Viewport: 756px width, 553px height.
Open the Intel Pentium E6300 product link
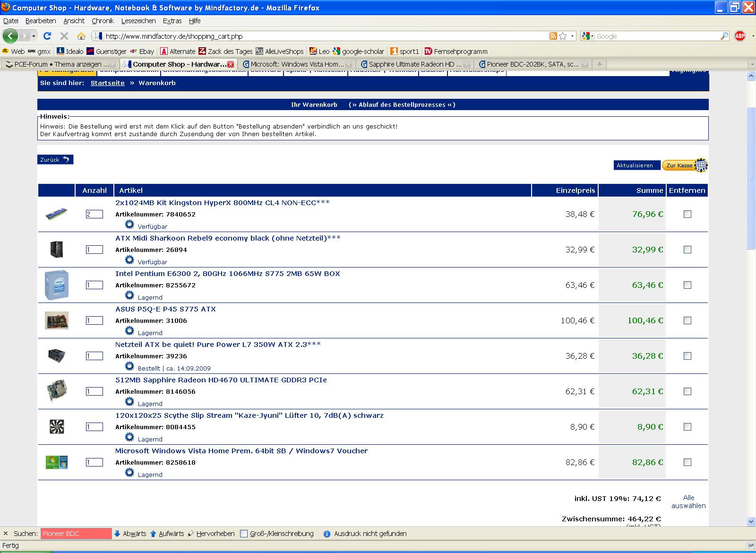point(227,274)
